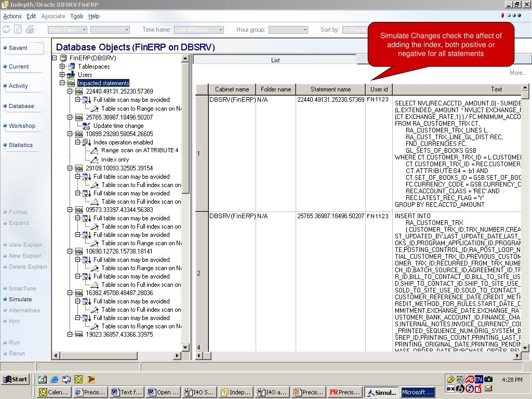Open the Hour group dropdown
Viewport: 532px width, 399px height.
click(x=288, y=30)
